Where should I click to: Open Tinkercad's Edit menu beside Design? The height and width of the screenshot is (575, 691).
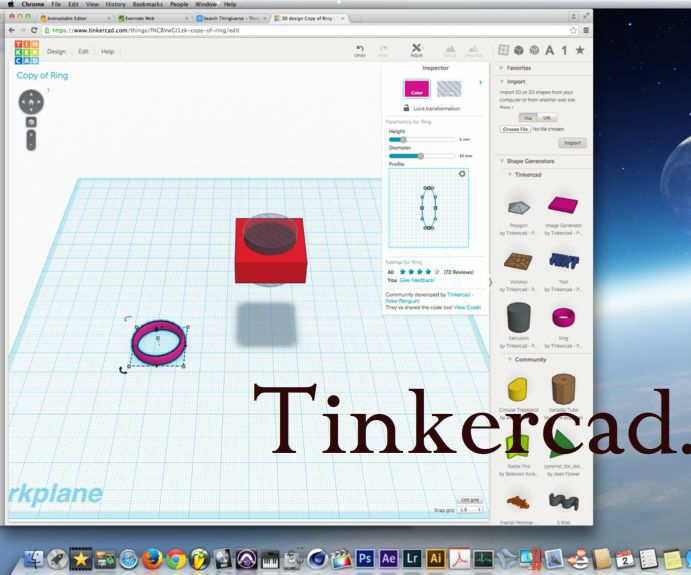[x=83, y=52]
